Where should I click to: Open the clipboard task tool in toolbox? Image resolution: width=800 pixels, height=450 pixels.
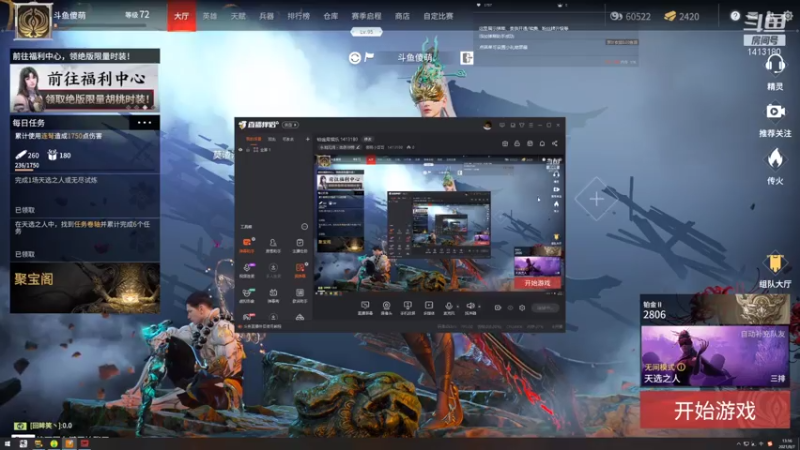point(299,244)
